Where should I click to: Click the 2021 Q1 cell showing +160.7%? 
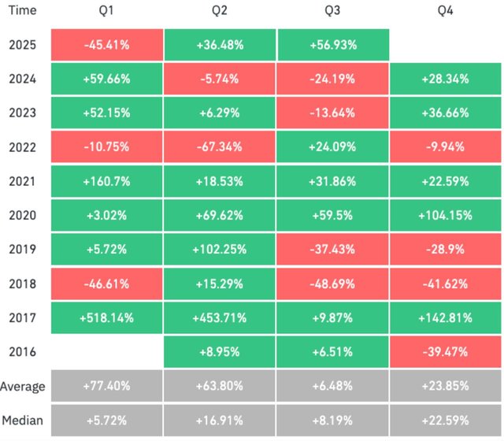coord(108,181)
